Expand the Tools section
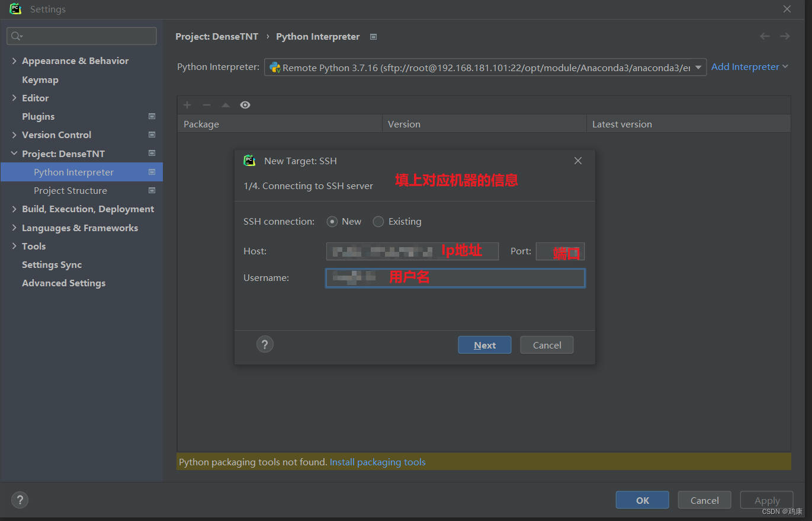The image size is (812, 521). click(14, 247)
